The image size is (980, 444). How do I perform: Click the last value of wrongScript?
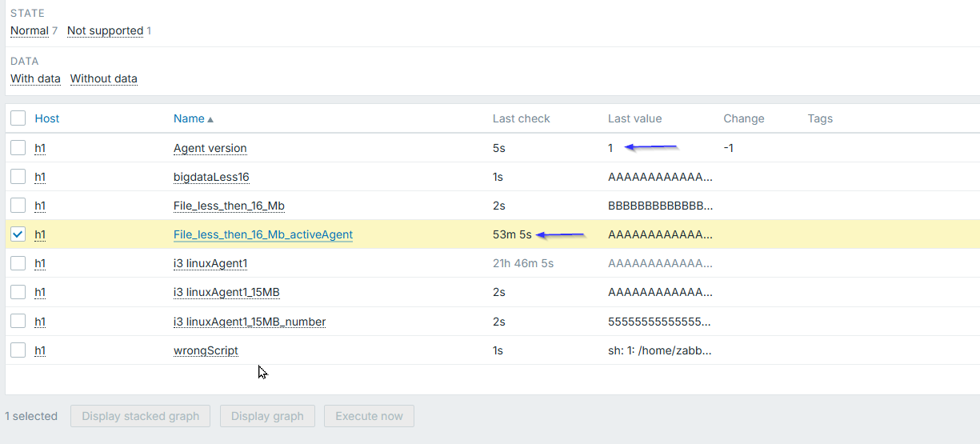659,350
